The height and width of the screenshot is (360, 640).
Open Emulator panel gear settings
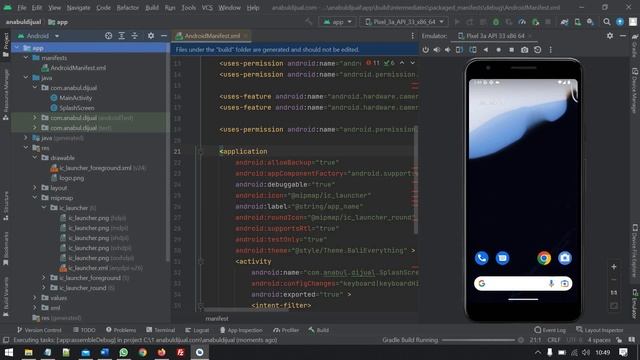[610, 36]
